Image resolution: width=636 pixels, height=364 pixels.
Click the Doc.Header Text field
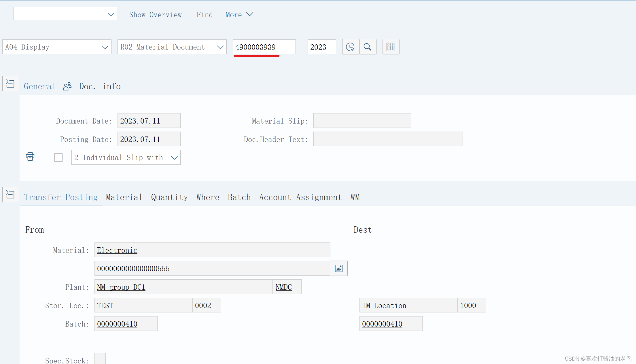point(388,139)
